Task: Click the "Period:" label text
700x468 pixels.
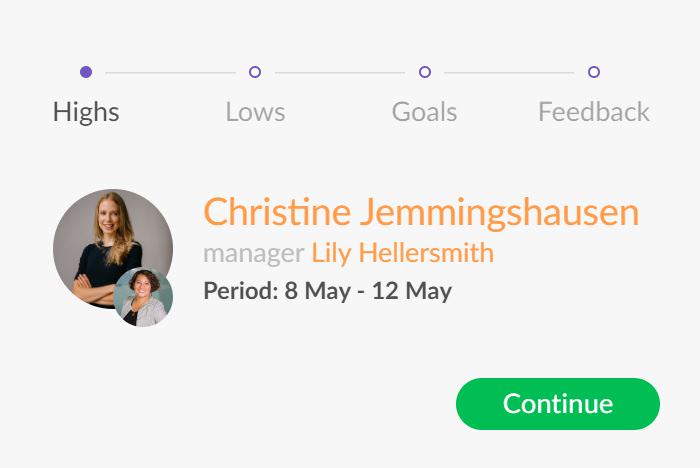Action: (x=241, y=291)
